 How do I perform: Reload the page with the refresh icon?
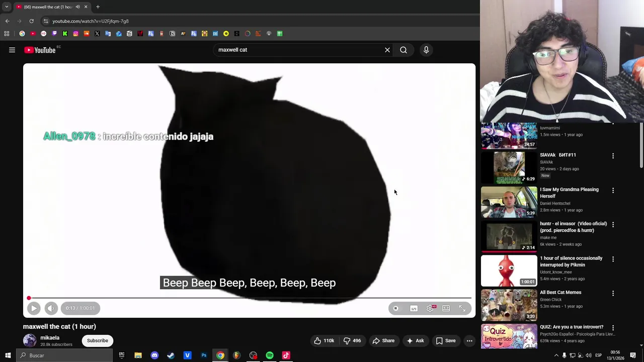pos(31,21)
